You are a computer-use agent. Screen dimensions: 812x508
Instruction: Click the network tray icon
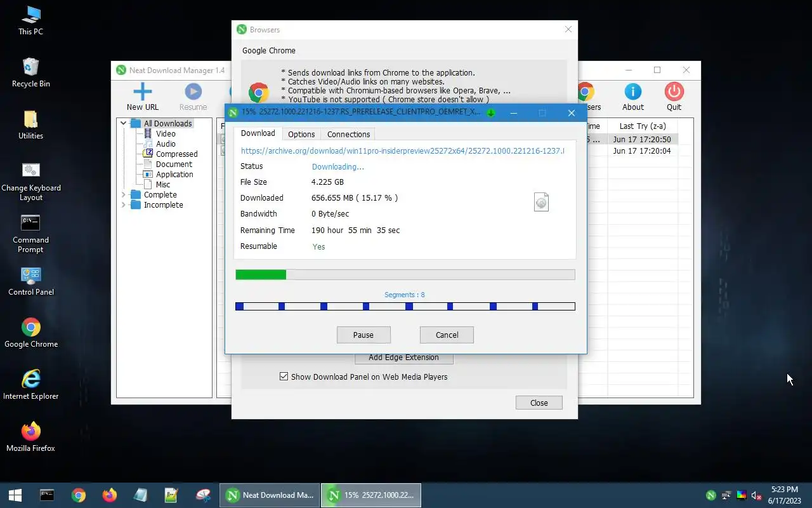[x=726, y=496]
